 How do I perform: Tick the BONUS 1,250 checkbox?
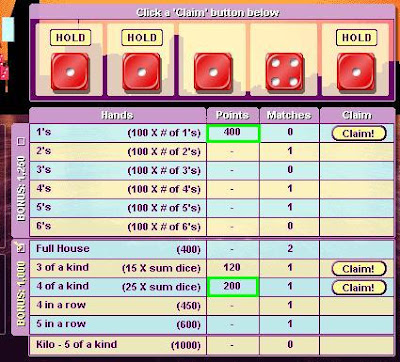[21, 141]
